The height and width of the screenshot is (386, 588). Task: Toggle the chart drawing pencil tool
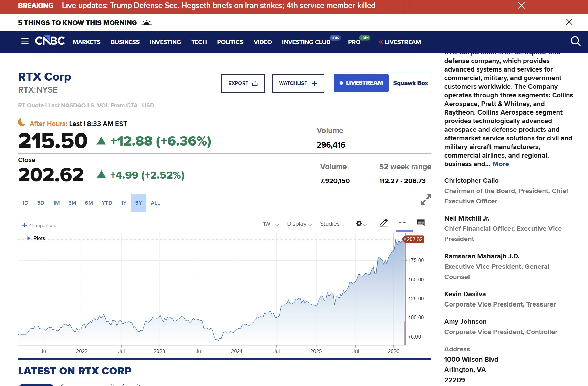[384, 223]
